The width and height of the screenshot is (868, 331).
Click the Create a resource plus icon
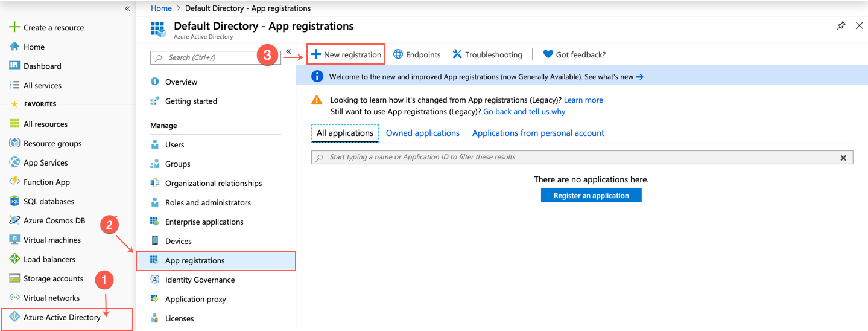click(14, 27)
